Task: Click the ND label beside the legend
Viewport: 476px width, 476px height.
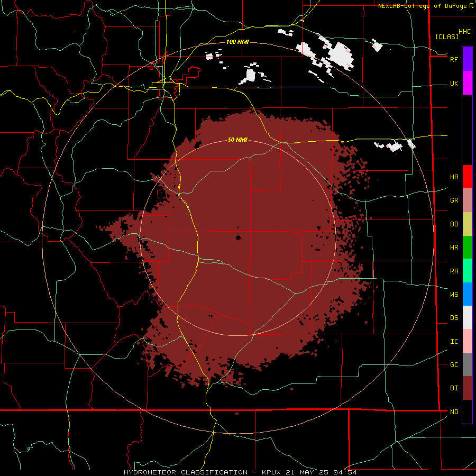Action: (454, 412)
